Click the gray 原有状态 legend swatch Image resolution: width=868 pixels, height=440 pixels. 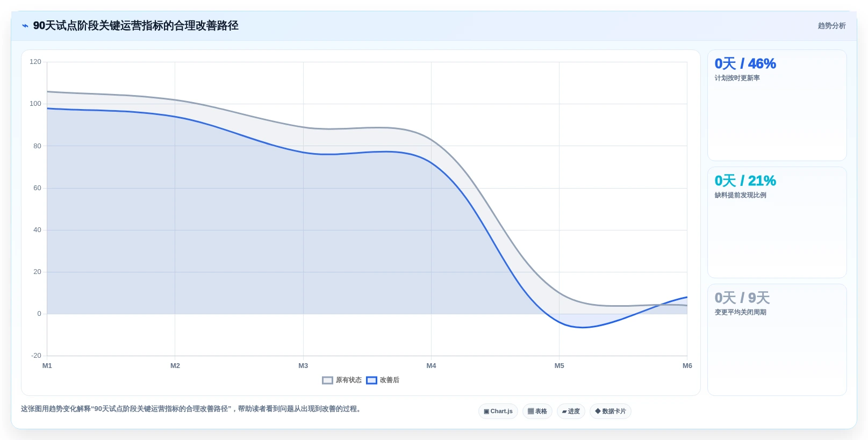click(327, 380)
